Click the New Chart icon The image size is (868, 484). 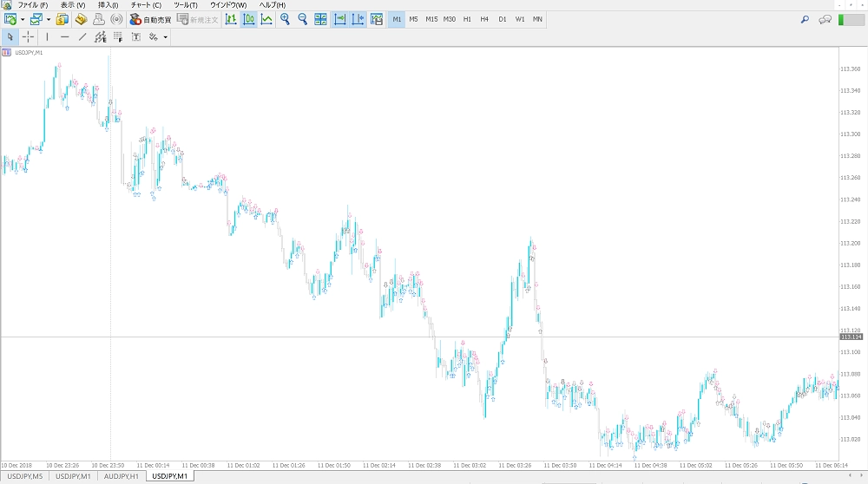tap(10, 19)
